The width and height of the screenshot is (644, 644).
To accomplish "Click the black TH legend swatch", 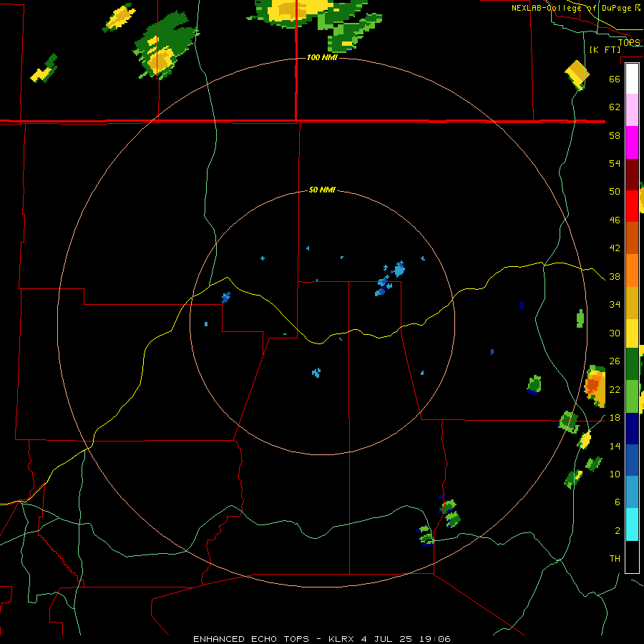I will [x=632, y=557].
